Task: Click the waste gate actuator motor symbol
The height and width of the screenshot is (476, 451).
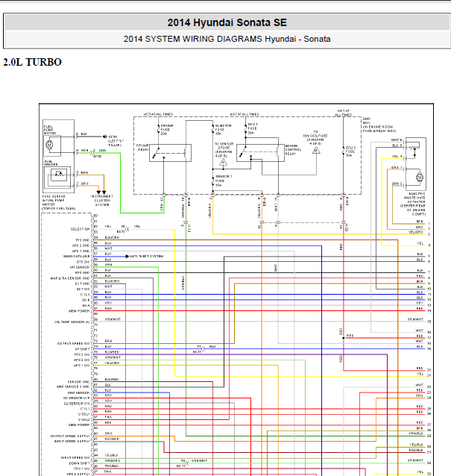Action: pyautogui.click(x=420, y=178)
